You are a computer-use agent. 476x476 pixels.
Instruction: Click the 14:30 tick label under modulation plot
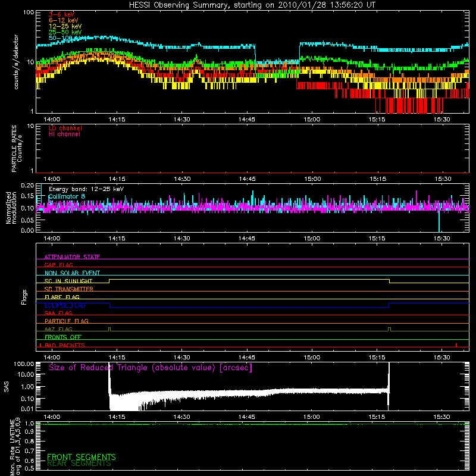pos(182,239)
